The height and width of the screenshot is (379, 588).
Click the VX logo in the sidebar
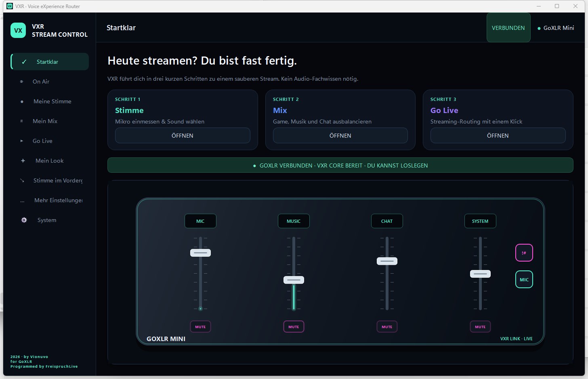pyautogui.click(x=18, y=30)
